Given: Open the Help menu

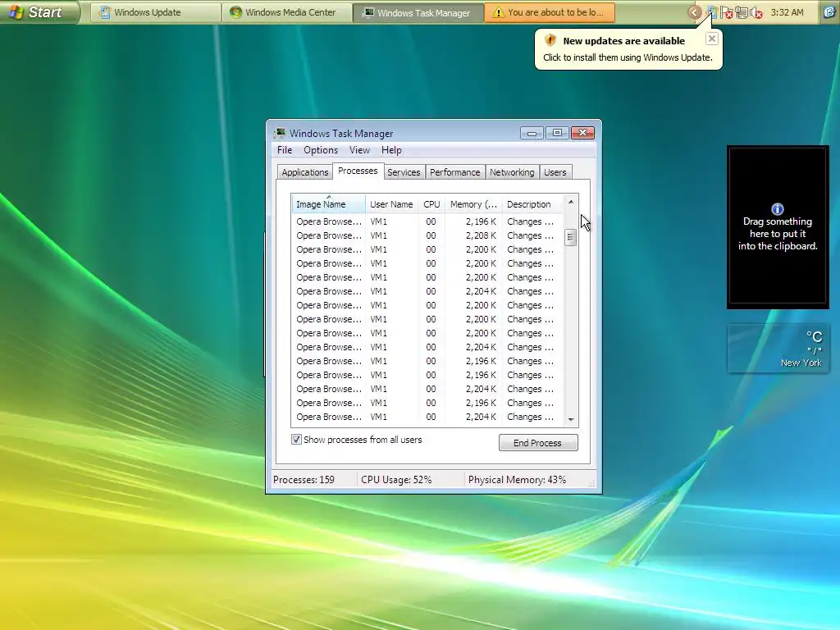Looking at the screenshot, I should [x=391, y=151].
